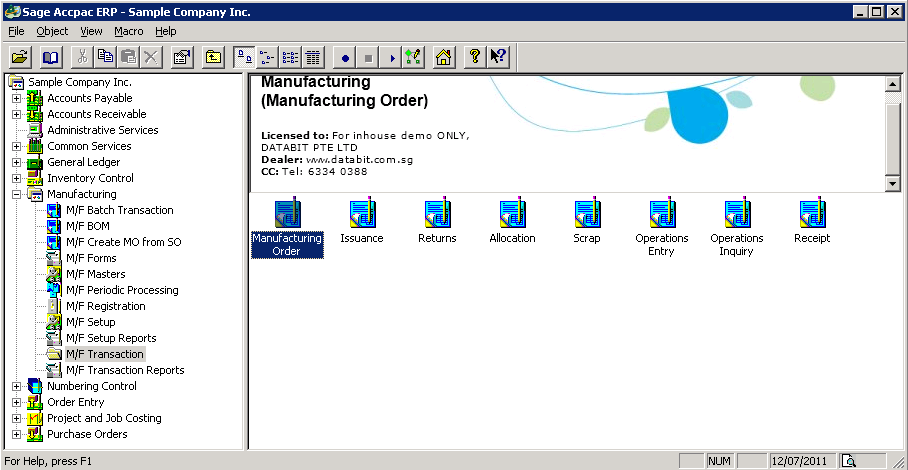
Task: Open the Manufacturing Order icon
Action: tap(287, 227)
